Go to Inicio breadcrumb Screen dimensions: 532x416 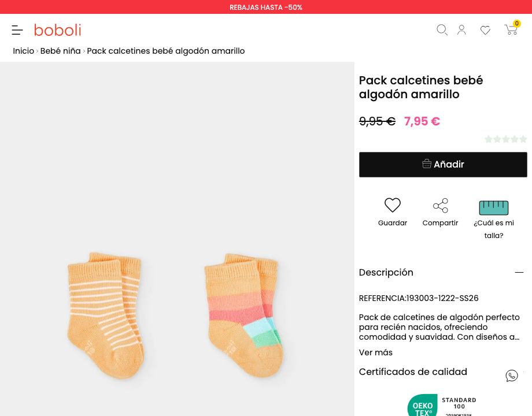(x=23, y=51)
